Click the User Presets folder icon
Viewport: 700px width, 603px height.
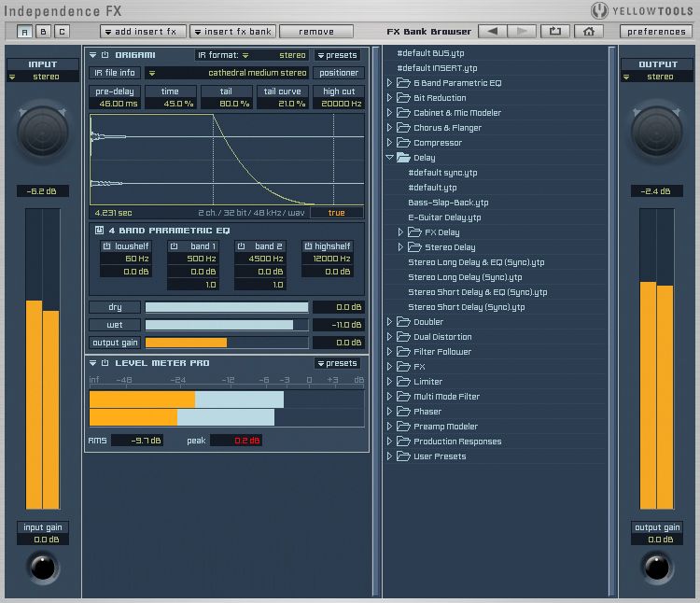click(x=403, y=456)
